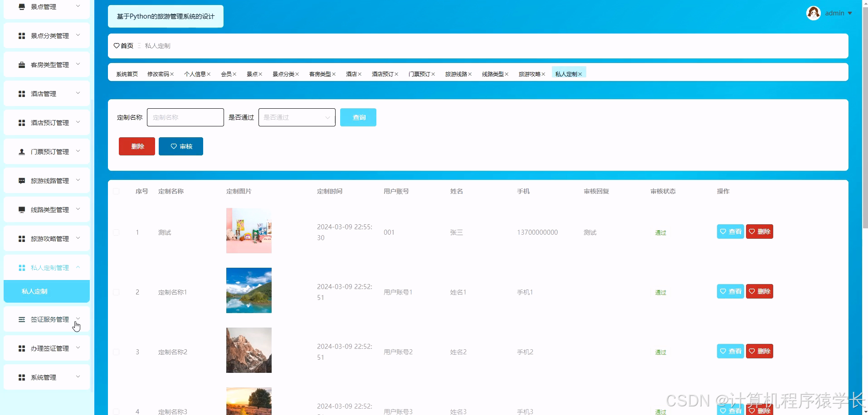The width and height of the screenshot is (868, 415).
Task: Check the row checkbox for 定制名称3
Action: [x=116, y=411]
